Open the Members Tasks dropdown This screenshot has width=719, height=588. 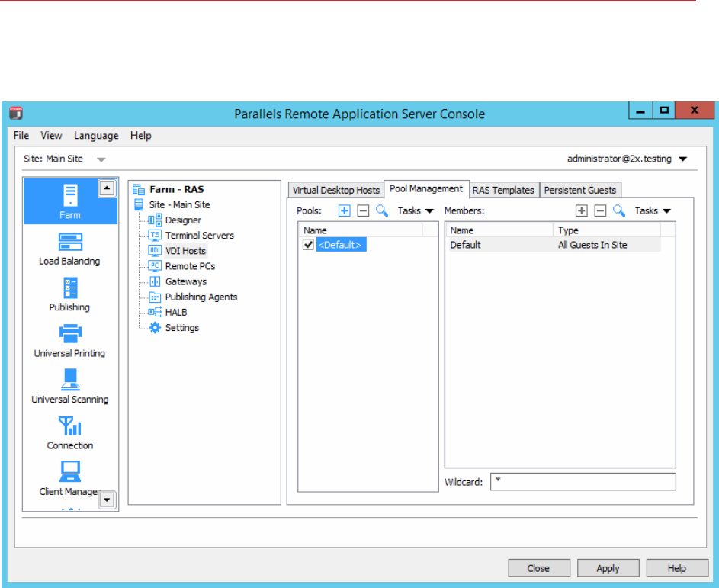(653, 211)
